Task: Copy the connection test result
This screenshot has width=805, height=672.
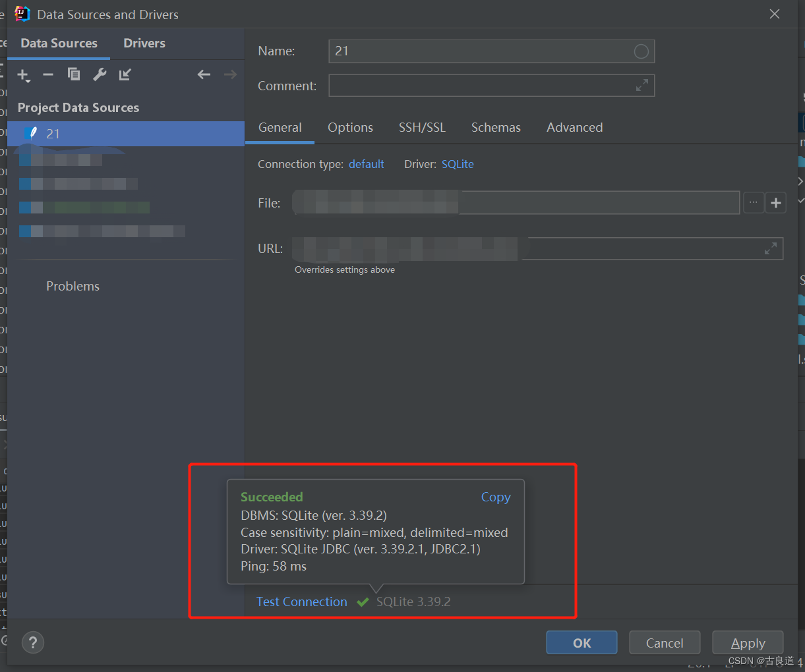Action: pos(496,497)
